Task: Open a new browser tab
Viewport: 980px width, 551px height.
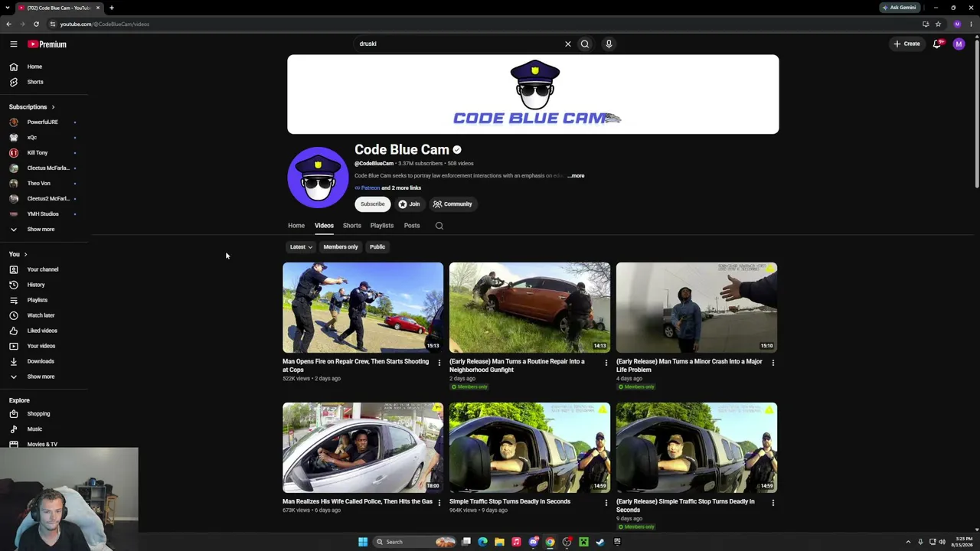Action: pos(112,8)
